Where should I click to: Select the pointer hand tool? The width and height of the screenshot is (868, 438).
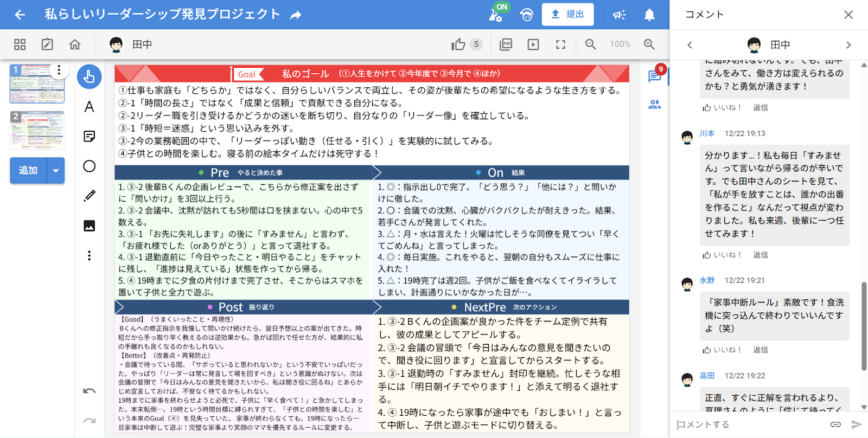[x=90, y=76]
